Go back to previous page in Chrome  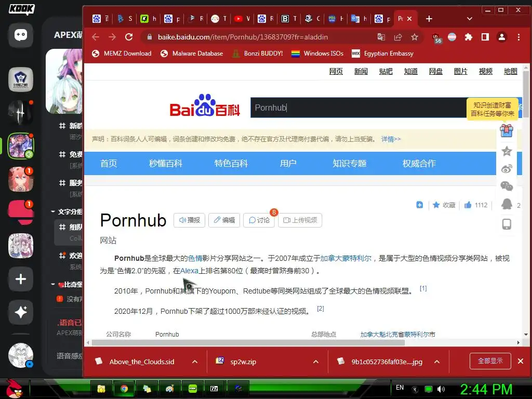[x=96, y=37]
